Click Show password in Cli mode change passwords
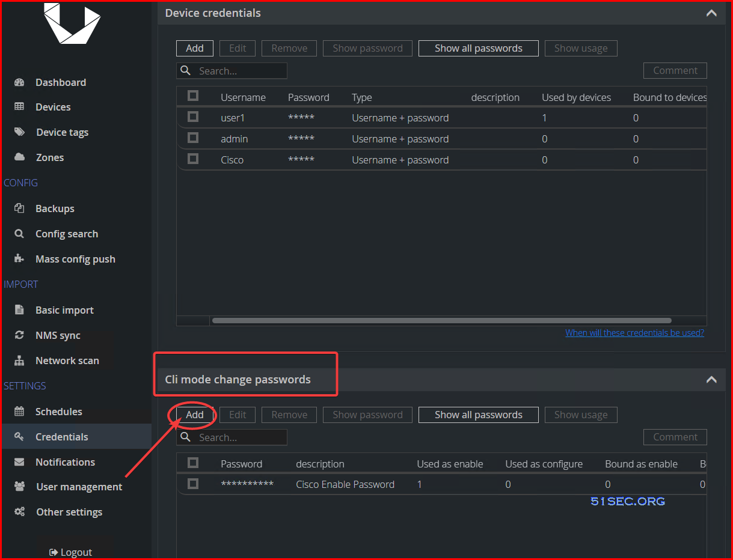This screenshot has height=560, width=733. [x=367, y=415]
